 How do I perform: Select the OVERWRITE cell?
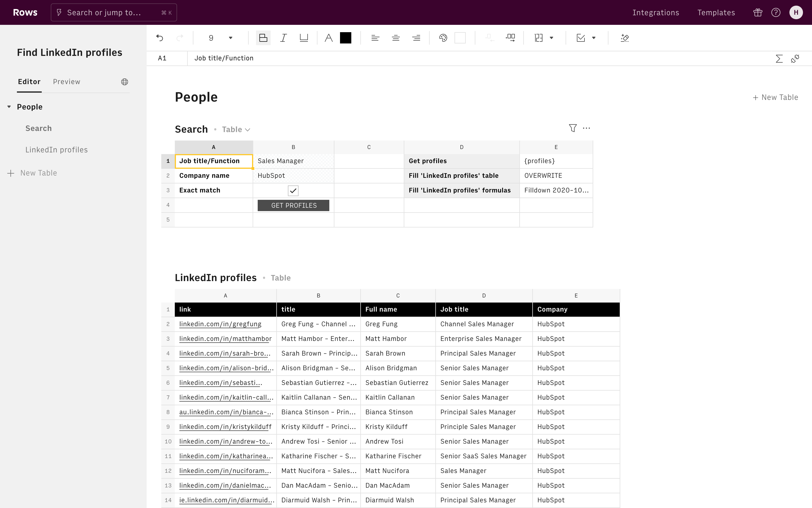tap(556, 176)
